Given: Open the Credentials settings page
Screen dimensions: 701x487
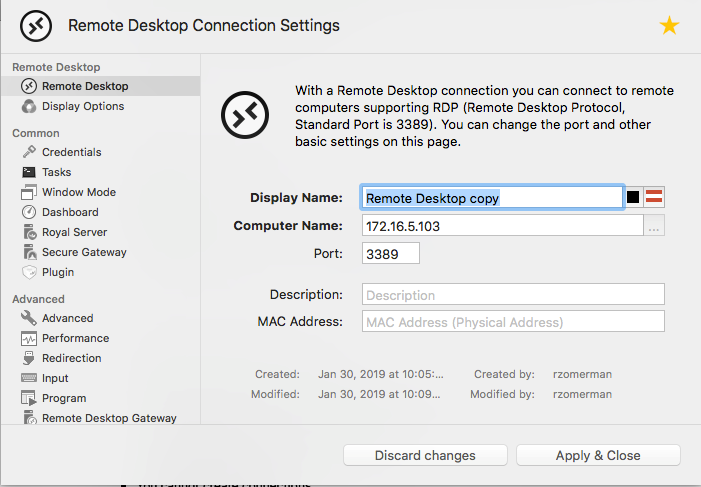Looking at the screenshot, I should click(x=101, y=152).
